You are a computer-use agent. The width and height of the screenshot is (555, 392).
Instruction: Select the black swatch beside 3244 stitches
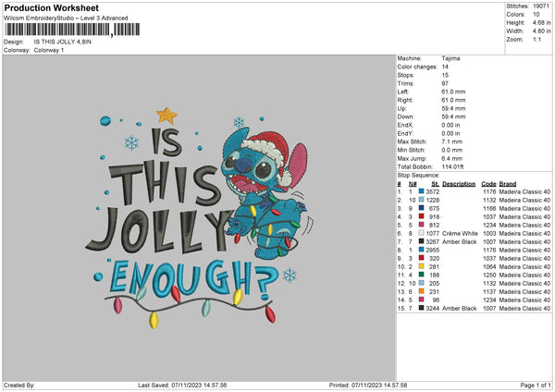421,308
